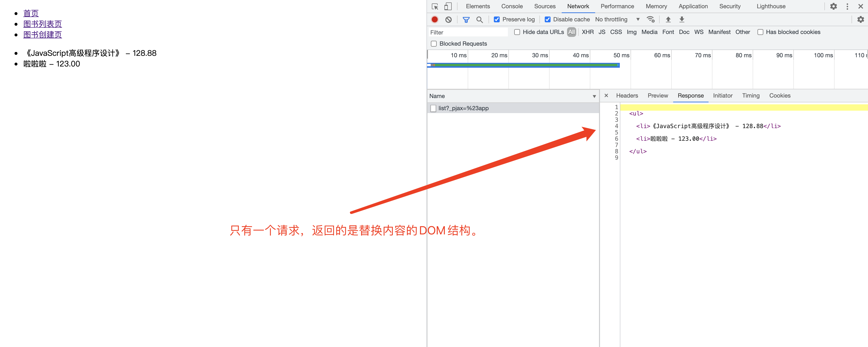This screenshot has width=868, height=347.
Task: Open the Memory tab
Action: [x=656, y=6]
